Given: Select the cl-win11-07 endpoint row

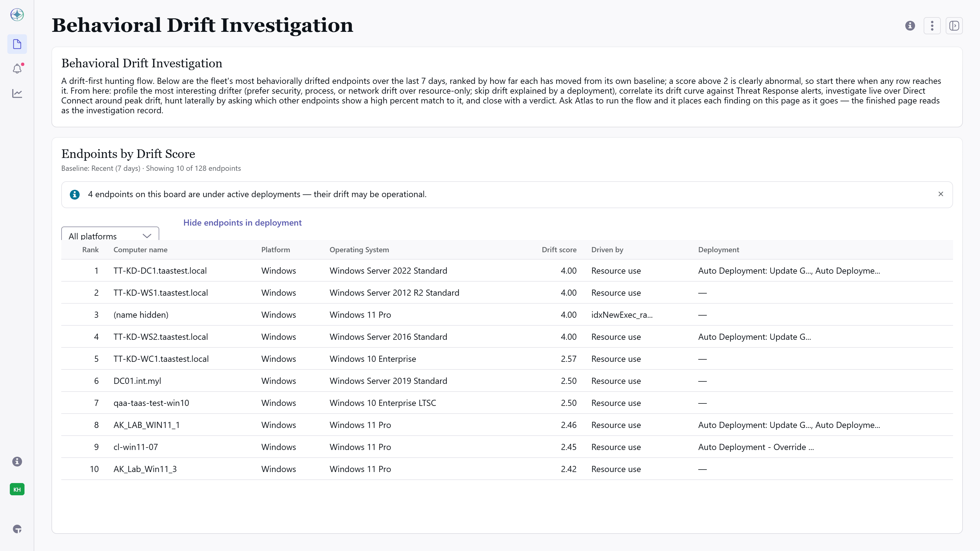Looking at the screenshot, I should tap(507, 447).
